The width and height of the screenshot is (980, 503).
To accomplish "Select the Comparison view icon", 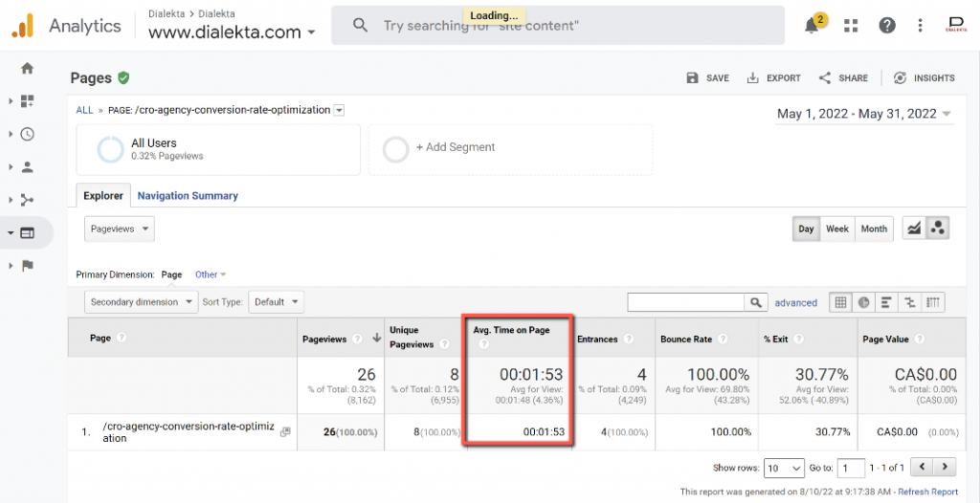I will click(x=909, y=302).
